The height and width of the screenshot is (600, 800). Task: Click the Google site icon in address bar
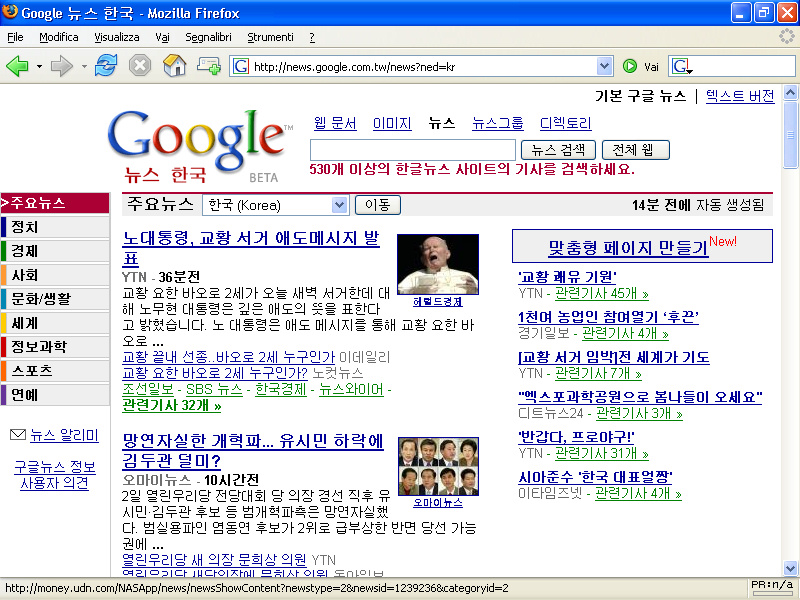click(x=241, y=66)
